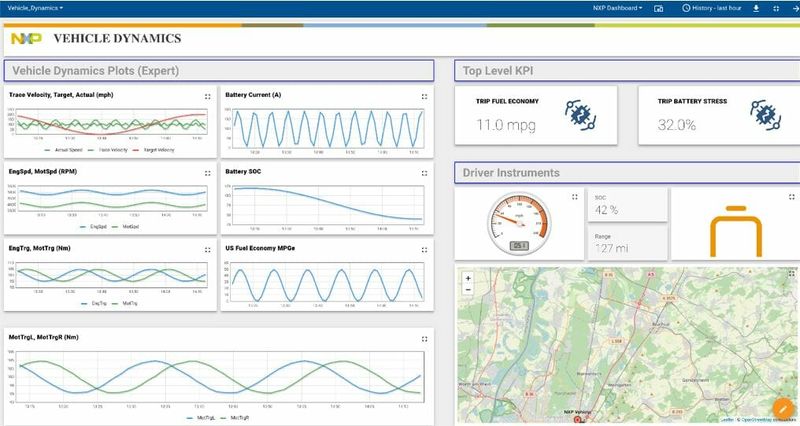Screen dimensions: 800x426
Task: Click the EngTrq legend color marker
Action: coord(82,302)
